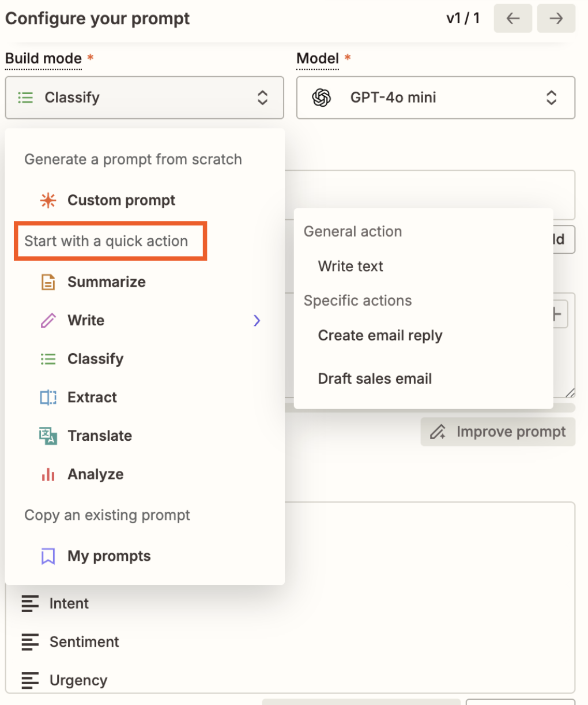The image size is (588, 705).
Task: Select the Extract action icon
Action: (48, 397)
